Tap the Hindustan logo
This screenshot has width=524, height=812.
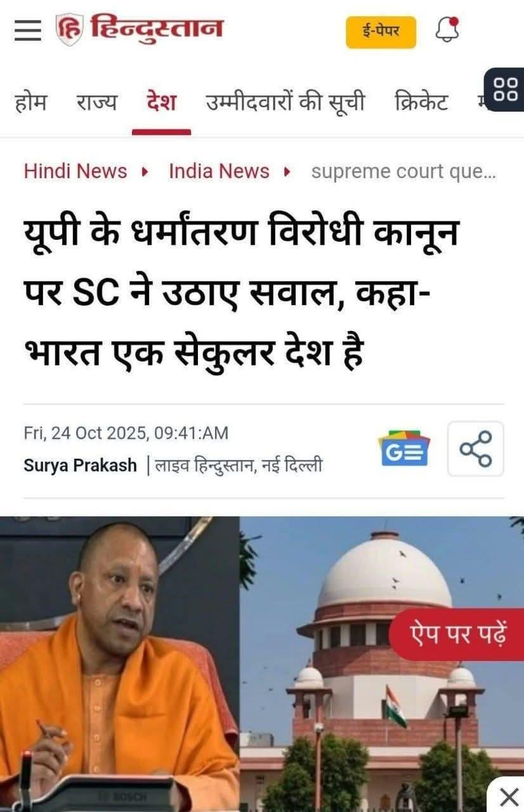coord(140,30)
